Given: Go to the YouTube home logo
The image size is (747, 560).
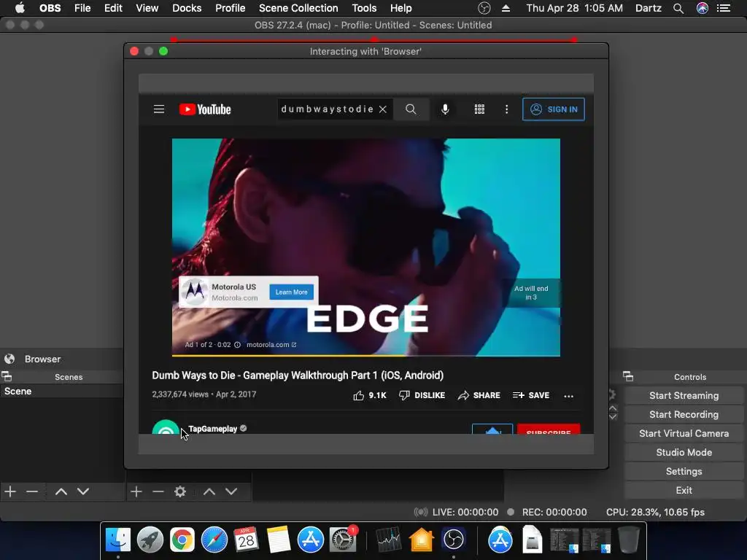Looking at the screenshot, I should (x=205, y=109).
